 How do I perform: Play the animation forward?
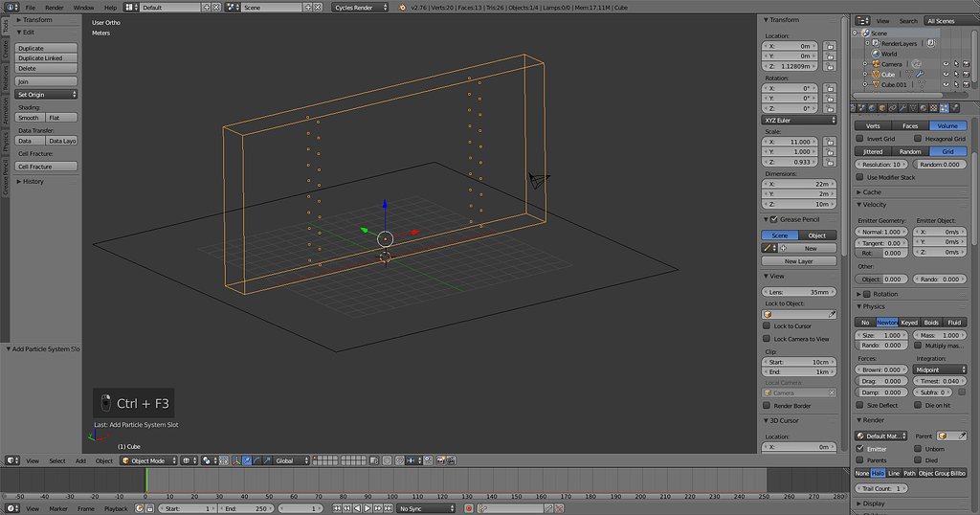pyautogui.click(x=367, y=508)
